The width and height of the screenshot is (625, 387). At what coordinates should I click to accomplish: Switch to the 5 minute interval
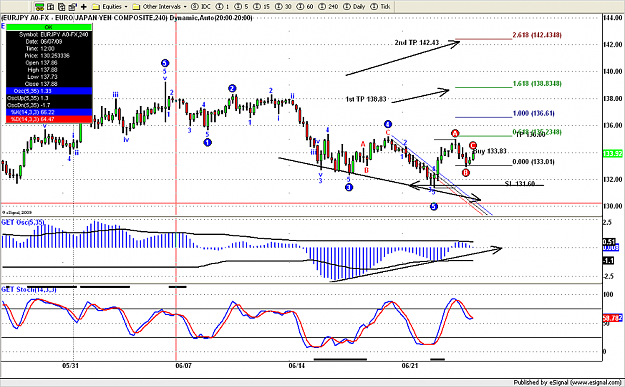click(x=241, y=6)
